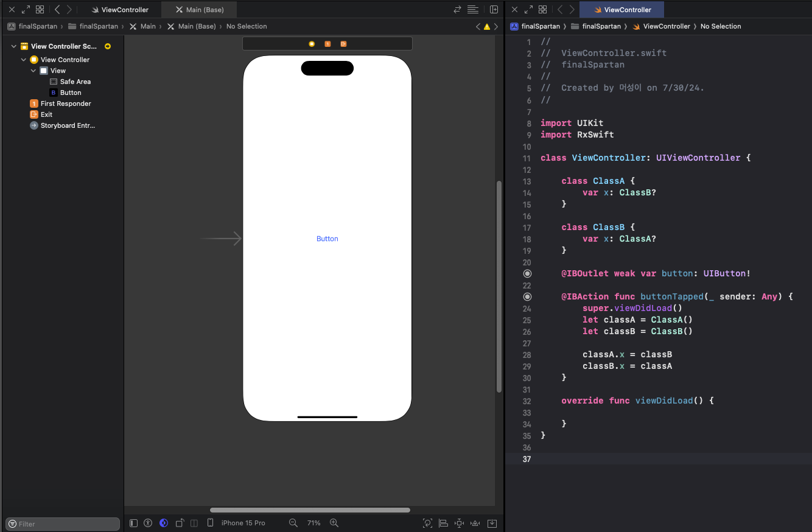Click the Button on the iPhone canvas
The height and width of the screenshot is (532, 812).
click(x=327, y=239)
